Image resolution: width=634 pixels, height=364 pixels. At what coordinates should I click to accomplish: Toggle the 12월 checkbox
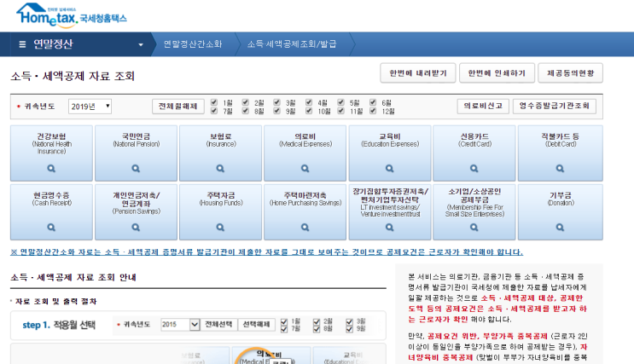coord(373,111)
